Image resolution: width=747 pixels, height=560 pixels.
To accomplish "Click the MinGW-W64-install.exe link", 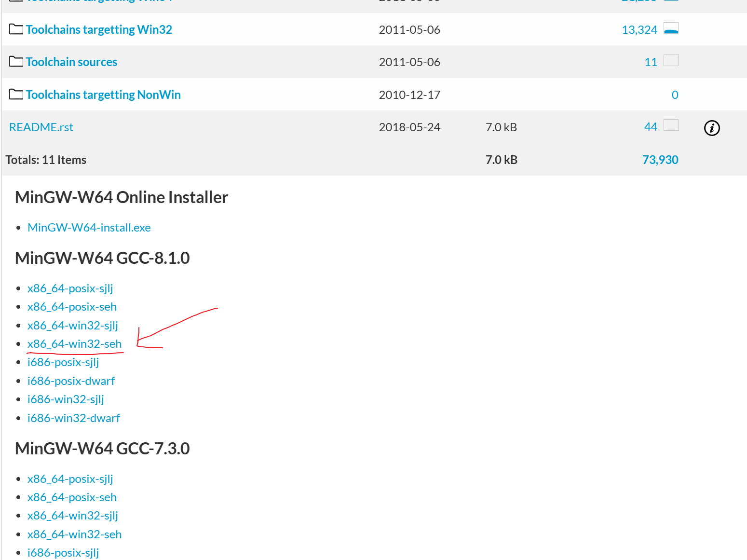I will [89, 227].
